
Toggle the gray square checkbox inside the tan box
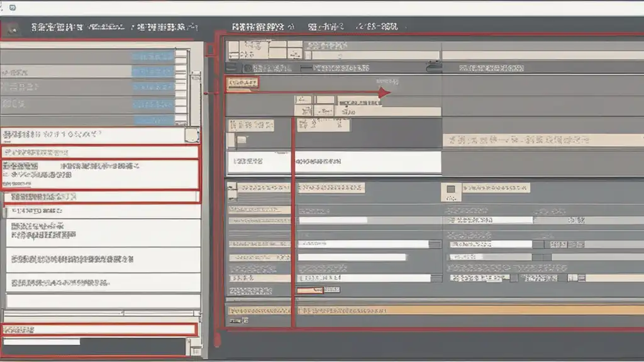tap(451, 189)
